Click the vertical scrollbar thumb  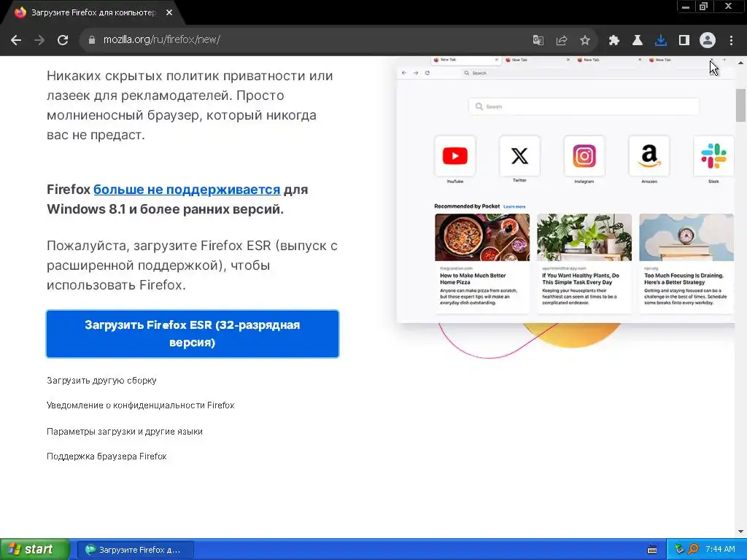pos(741,105)
